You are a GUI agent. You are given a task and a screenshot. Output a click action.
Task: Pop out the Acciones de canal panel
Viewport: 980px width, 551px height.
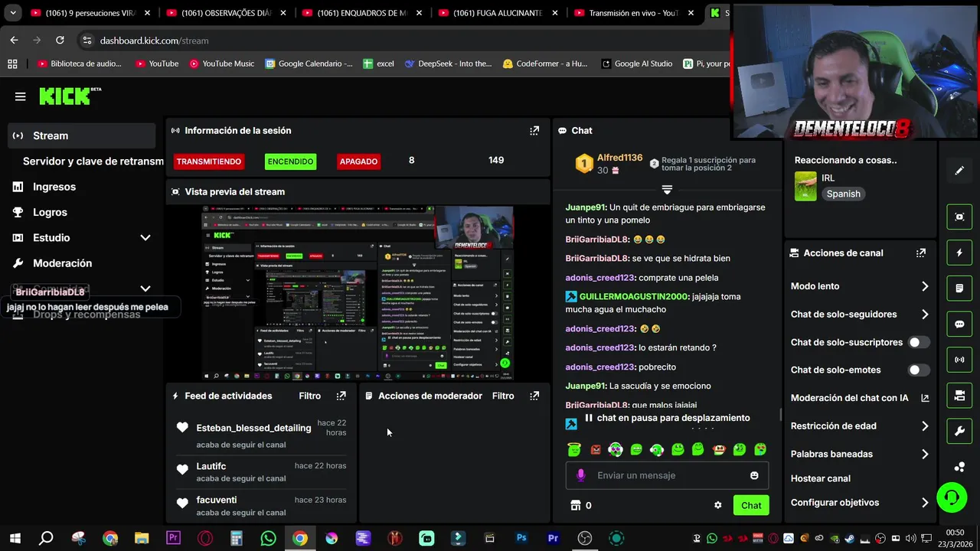tap(921, 253)
